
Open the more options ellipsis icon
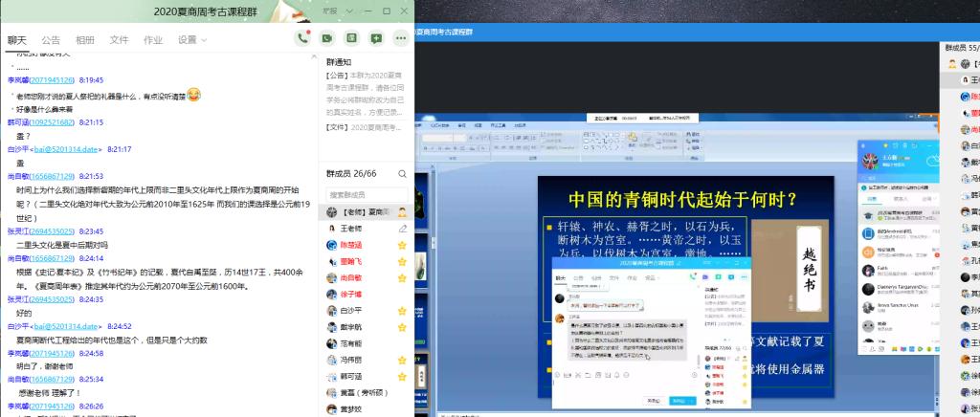coord(401,38)
